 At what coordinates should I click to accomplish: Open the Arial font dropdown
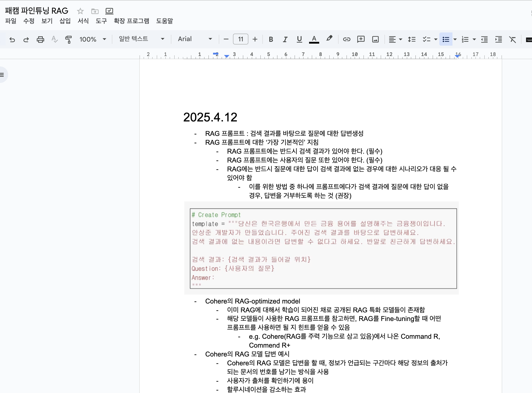click(195, 39)
